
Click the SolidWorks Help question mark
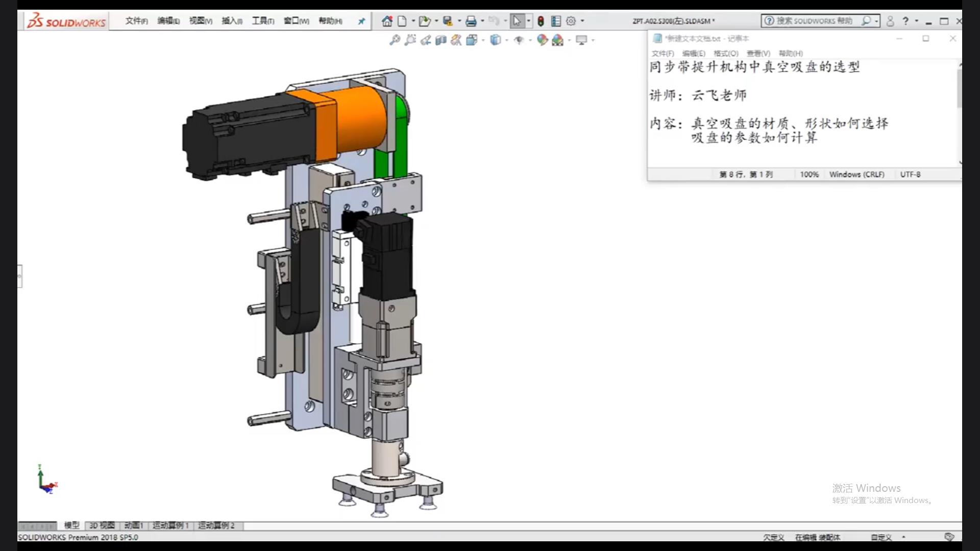tap(905, 21)
